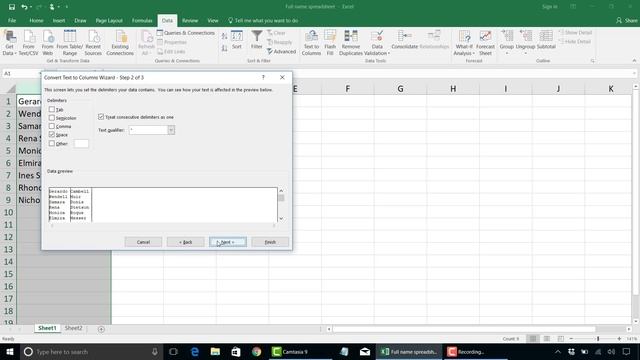Enable the Other delimiter checkbox

click(x=52, y=143)
